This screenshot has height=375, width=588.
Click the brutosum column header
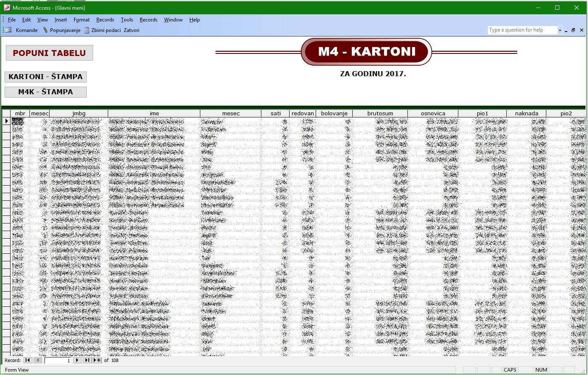pos(380,113)
